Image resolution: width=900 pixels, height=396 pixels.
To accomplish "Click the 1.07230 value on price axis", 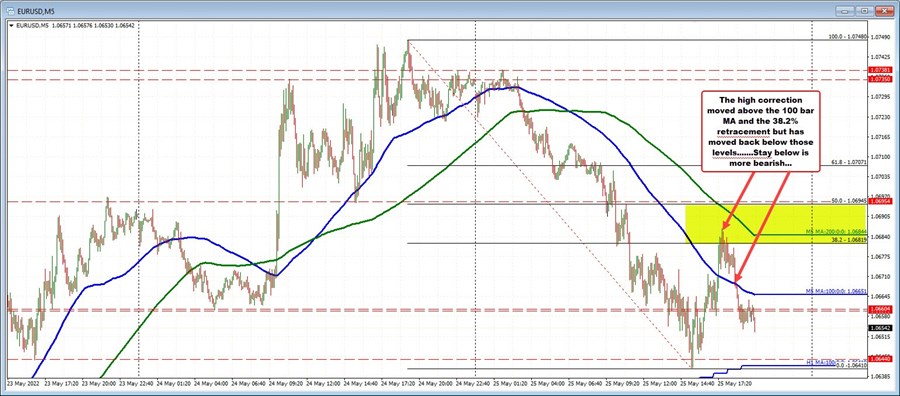I will pyautogui.click(x=881, y=117).
